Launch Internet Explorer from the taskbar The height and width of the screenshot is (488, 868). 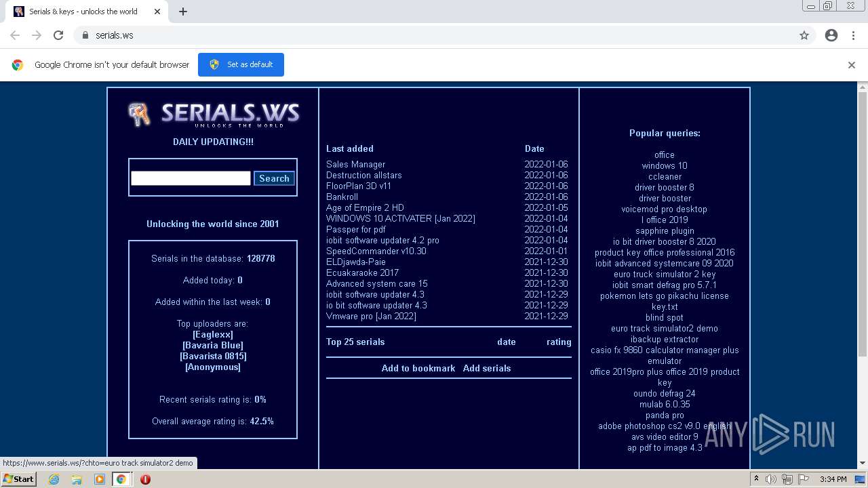pos(54,479)
